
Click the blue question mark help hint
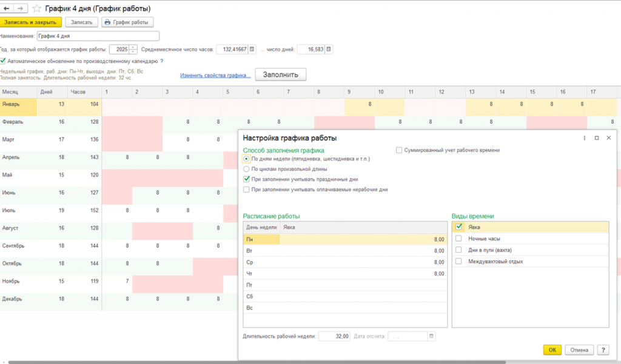(161, 61)
